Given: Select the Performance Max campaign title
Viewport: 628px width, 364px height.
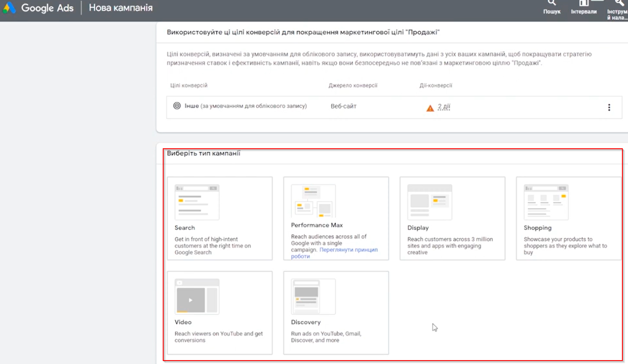Looking at the screenshot, I should [x=317, y=225].
